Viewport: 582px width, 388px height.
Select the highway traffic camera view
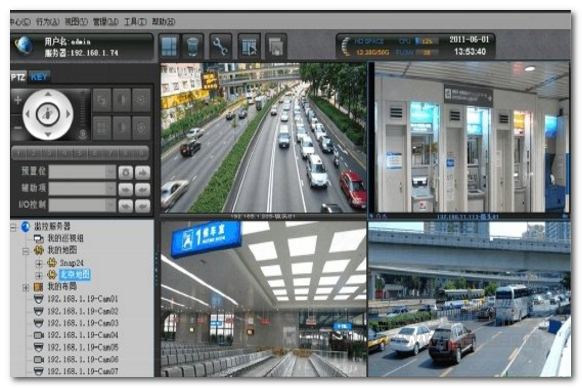point(263,138)
